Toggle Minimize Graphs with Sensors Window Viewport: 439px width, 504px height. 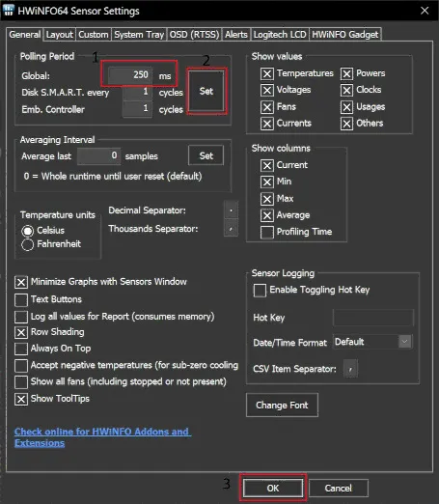pos(21,282)
